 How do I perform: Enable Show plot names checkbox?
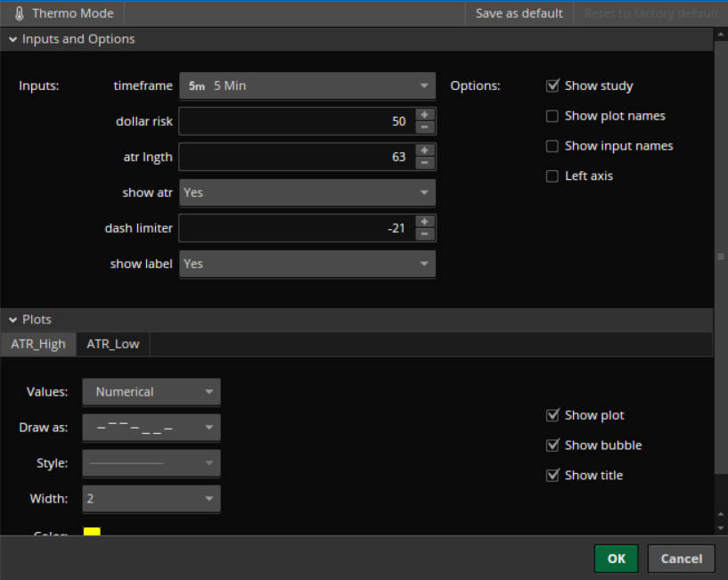pos(552,116)
